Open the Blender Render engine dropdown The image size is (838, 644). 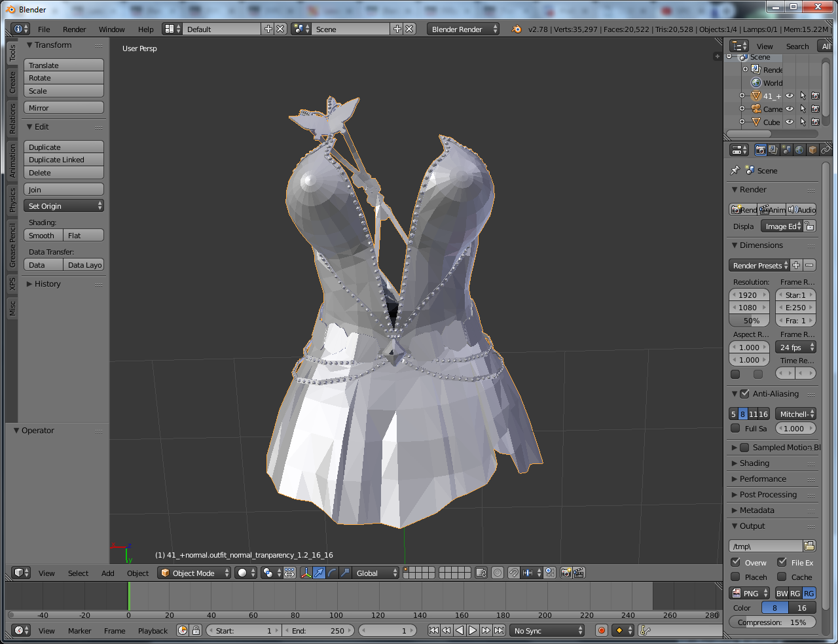463,29
